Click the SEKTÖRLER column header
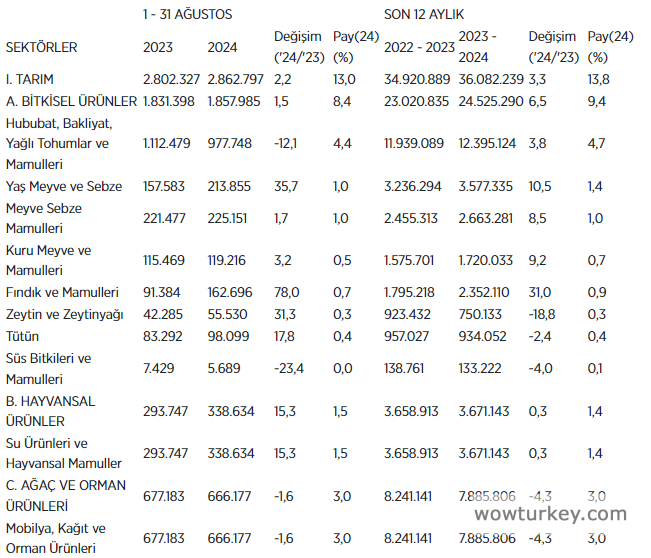This screenshot has height=558, width=651. (x=41, y=47)
